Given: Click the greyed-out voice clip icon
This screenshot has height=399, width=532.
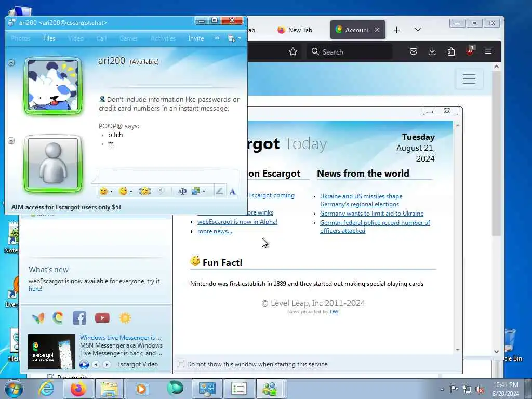Looking at the screenshot, I should (x=162, y=191).
